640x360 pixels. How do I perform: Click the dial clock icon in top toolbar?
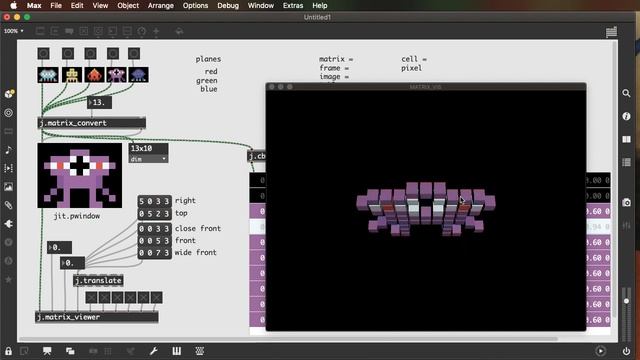click(x=141, y=31)
